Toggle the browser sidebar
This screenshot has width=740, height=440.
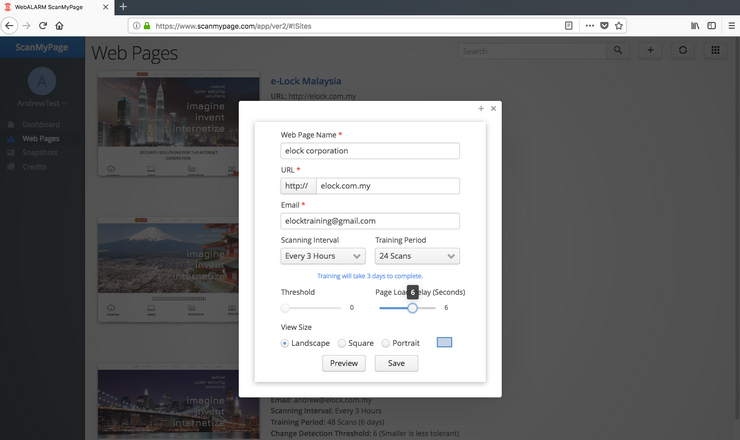pyautogui.click(x=712, y=25)
